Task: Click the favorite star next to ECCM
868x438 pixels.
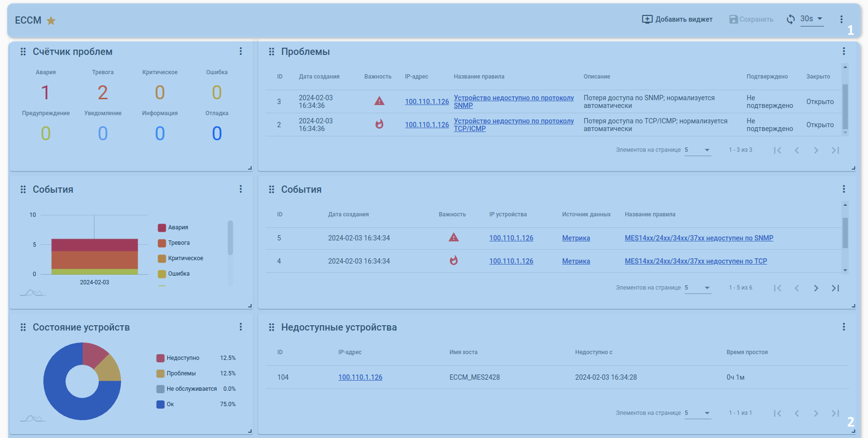Action: click(x=51, y=20)
